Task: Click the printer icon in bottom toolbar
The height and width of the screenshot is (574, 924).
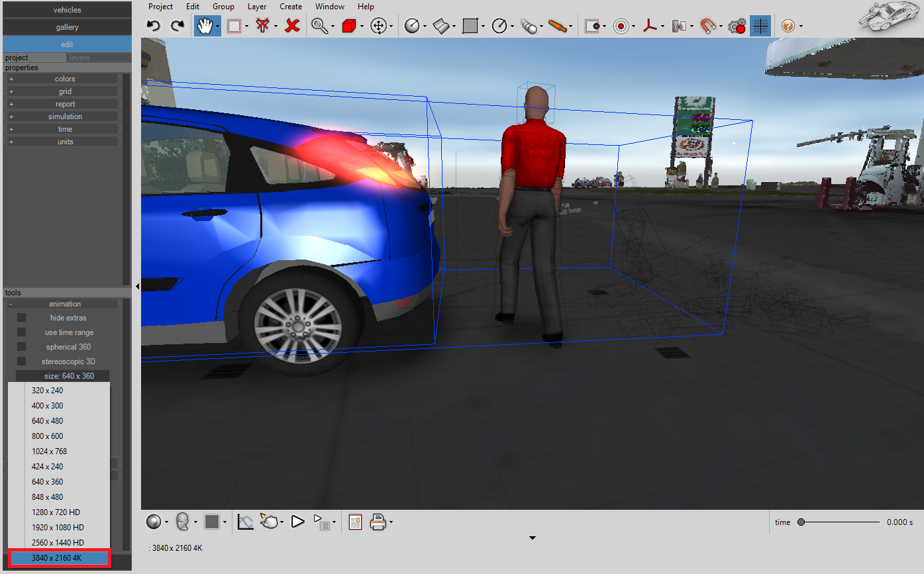Action: pos(378,522)
